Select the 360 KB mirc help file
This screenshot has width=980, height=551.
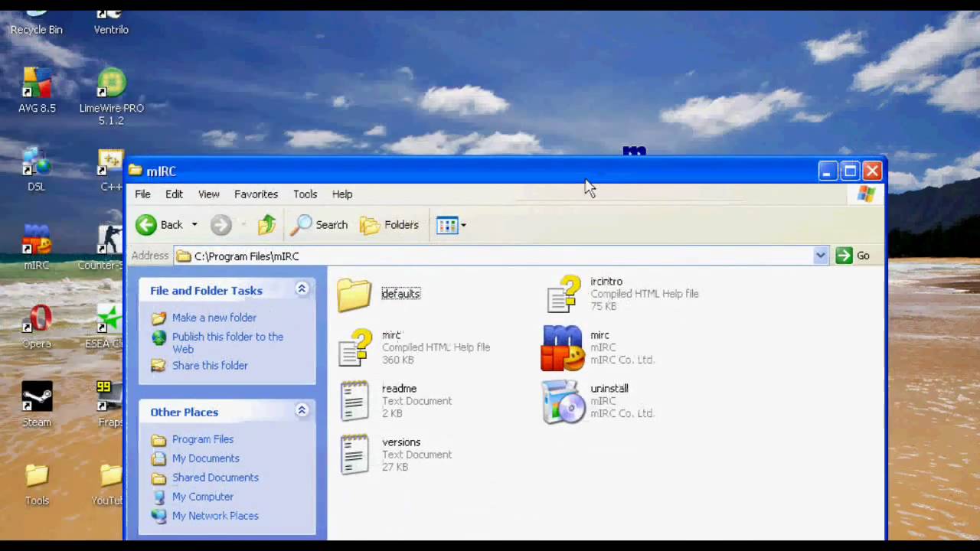[x=414, y=347]
